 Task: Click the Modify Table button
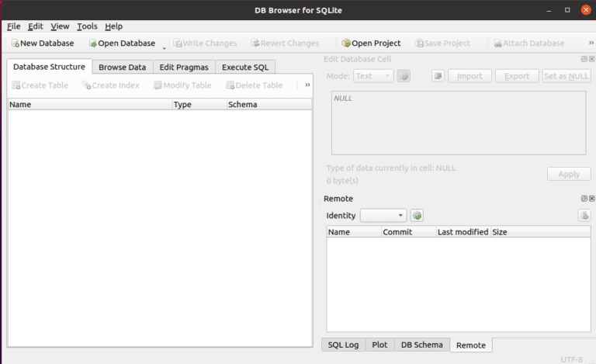pos(182,85)
